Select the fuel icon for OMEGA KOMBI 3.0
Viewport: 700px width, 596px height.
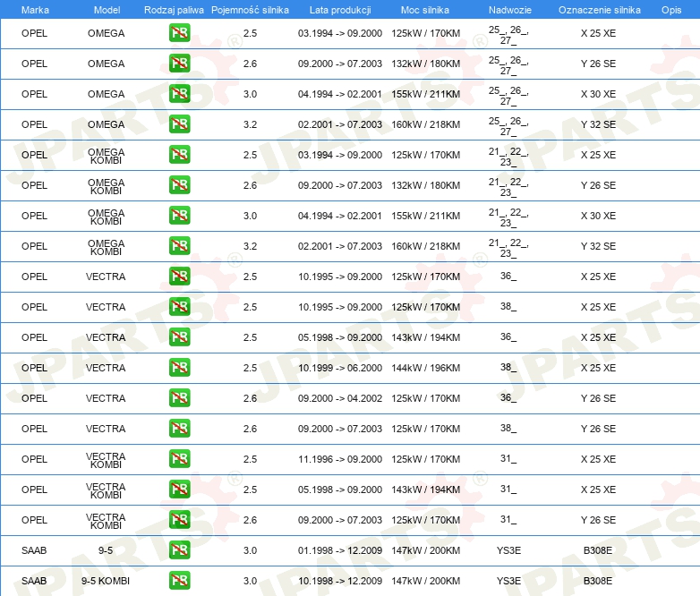179,215
